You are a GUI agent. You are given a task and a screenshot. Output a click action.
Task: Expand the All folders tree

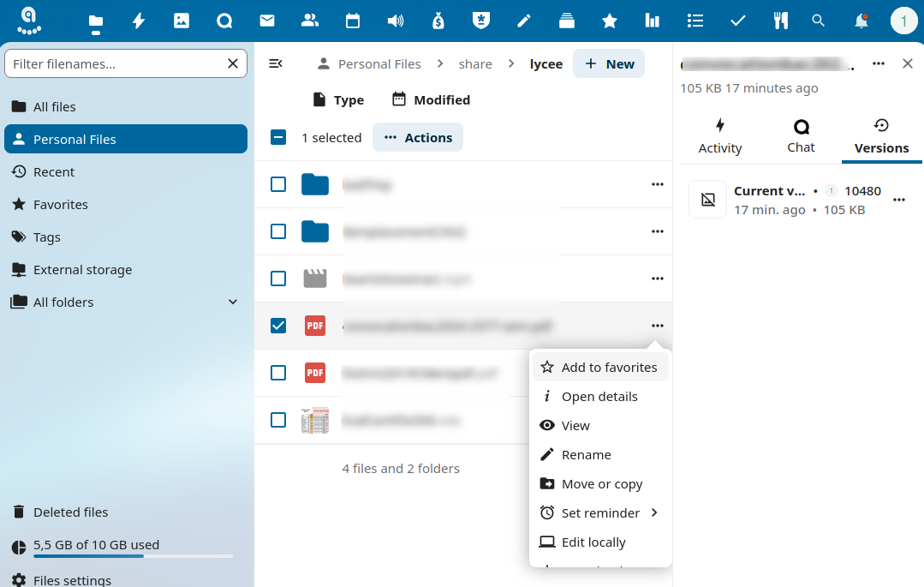coord(233,302)
